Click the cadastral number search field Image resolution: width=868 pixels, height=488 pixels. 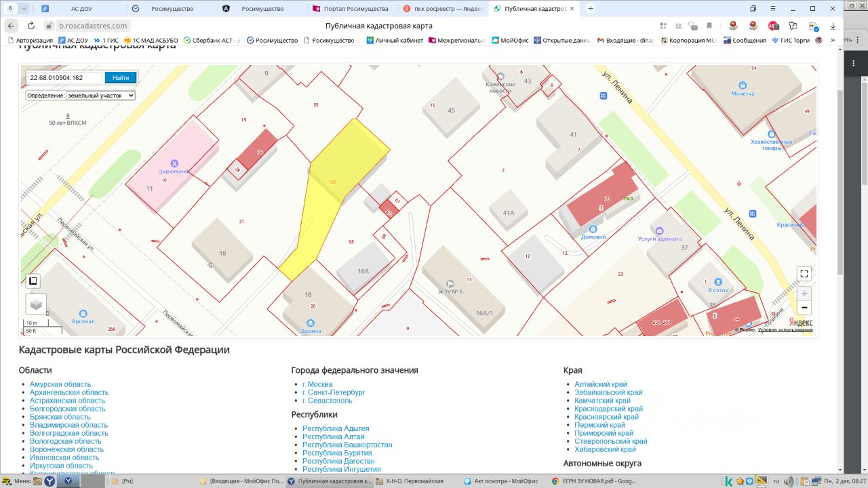click(64, 78)
